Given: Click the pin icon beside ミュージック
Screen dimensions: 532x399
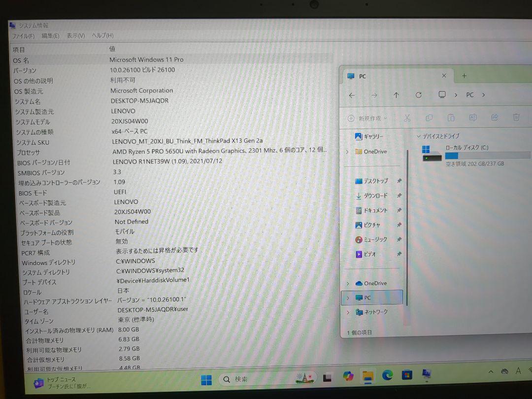Looking at the screenshot, I should coord(399,239).
